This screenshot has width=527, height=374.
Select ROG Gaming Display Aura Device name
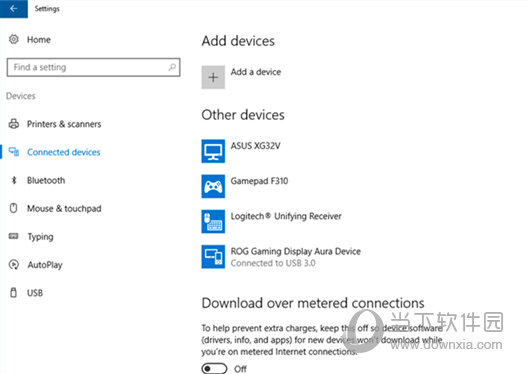295,251
